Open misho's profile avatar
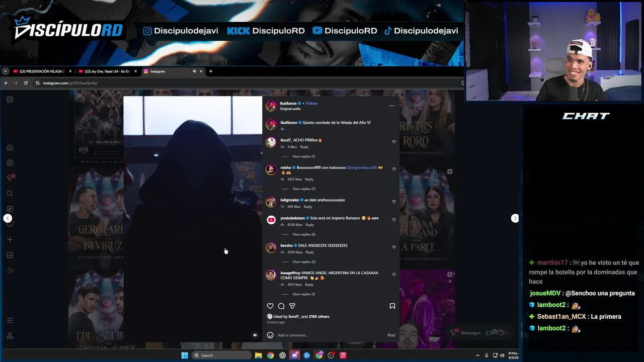This screenshot has height=362, width=644. point(271,170)
